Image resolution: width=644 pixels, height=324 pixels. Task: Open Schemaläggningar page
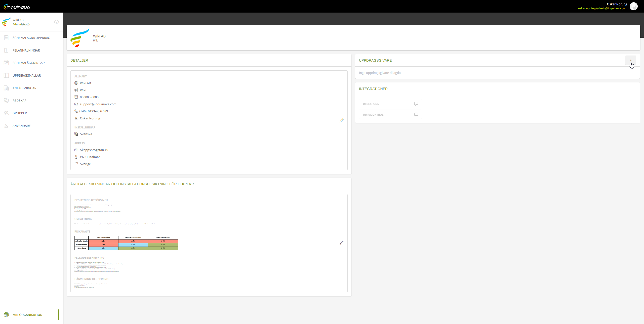(x=28, y=63)
